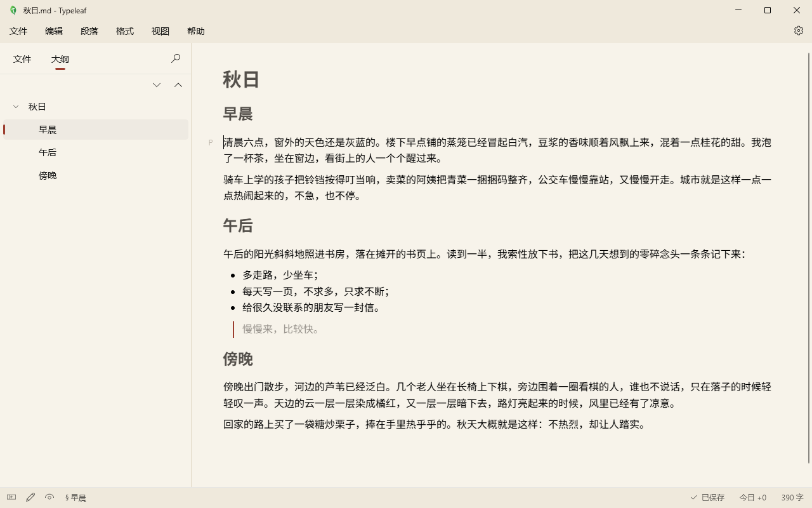
Task: Jump to 傍晚 in the outline
Action: 96,175
